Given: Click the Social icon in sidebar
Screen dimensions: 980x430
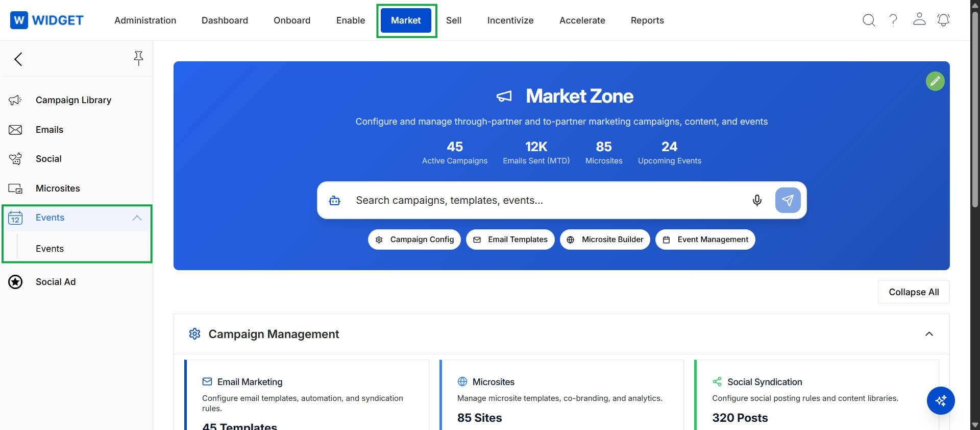Looking at the screenshot, I should click(15, 159).
